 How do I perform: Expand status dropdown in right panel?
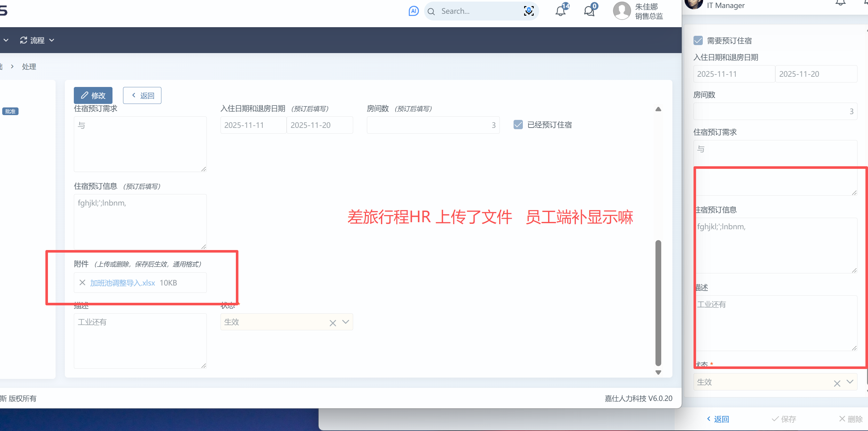click(x=849, y=382)
